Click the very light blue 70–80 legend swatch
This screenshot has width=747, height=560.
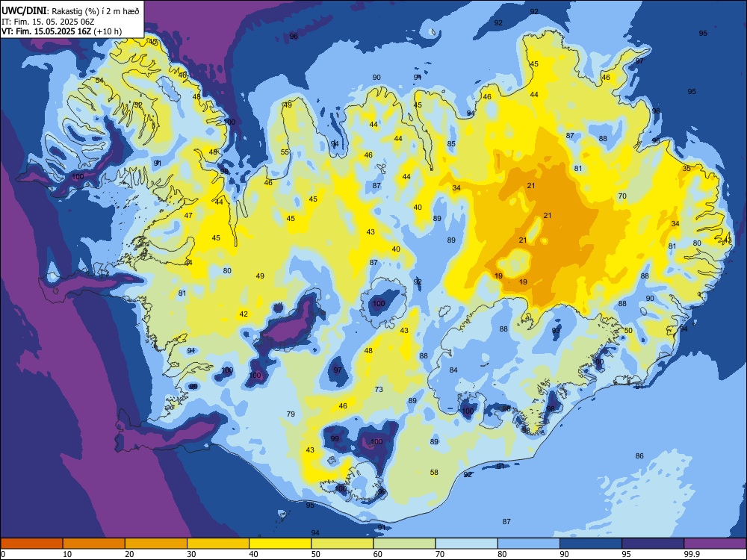click(x=466, y=544)
